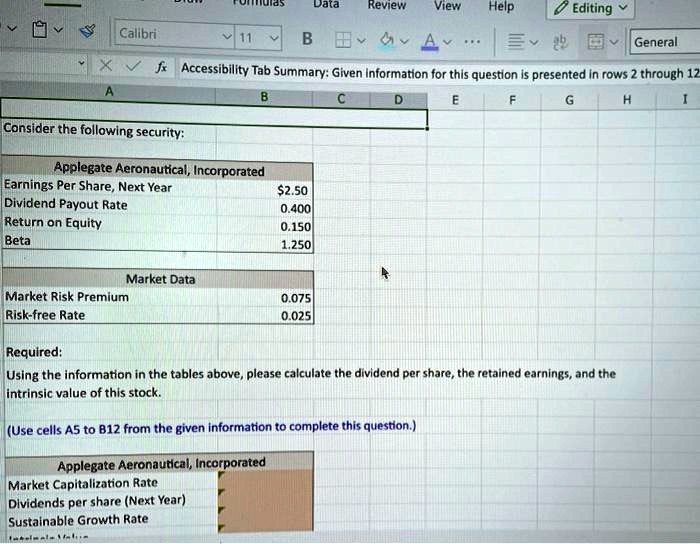This screenshot has height=544, width=700.
Task: Expand the font color dropdown arrow
Action: 447,42
